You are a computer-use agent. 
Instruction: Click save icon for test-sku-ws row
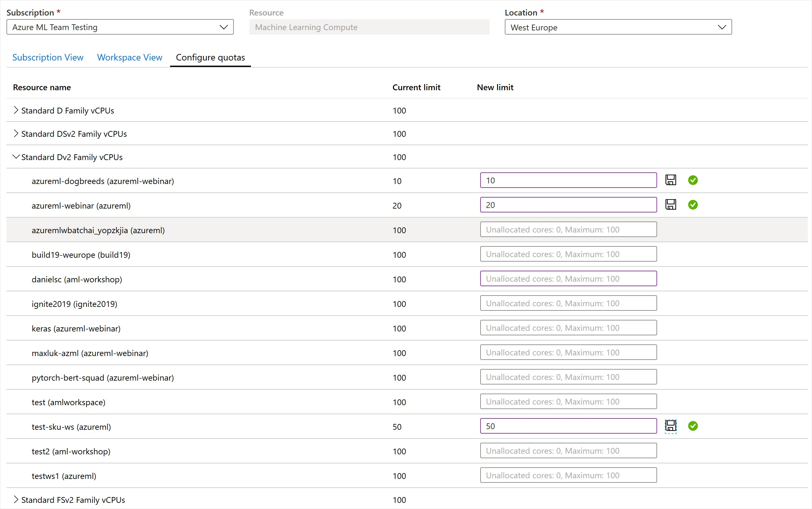click(670, 426)
